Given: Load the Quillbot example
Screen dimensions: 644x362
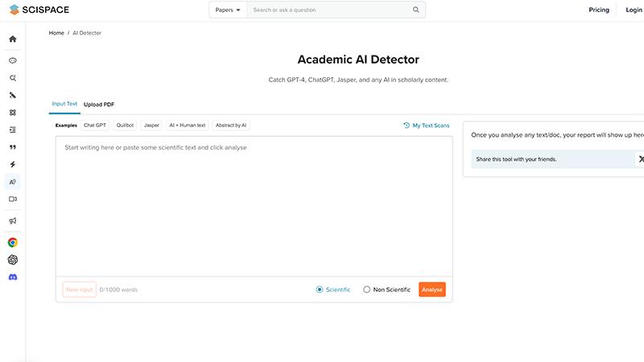Looking at the screenshot, I should click(125, 125).
